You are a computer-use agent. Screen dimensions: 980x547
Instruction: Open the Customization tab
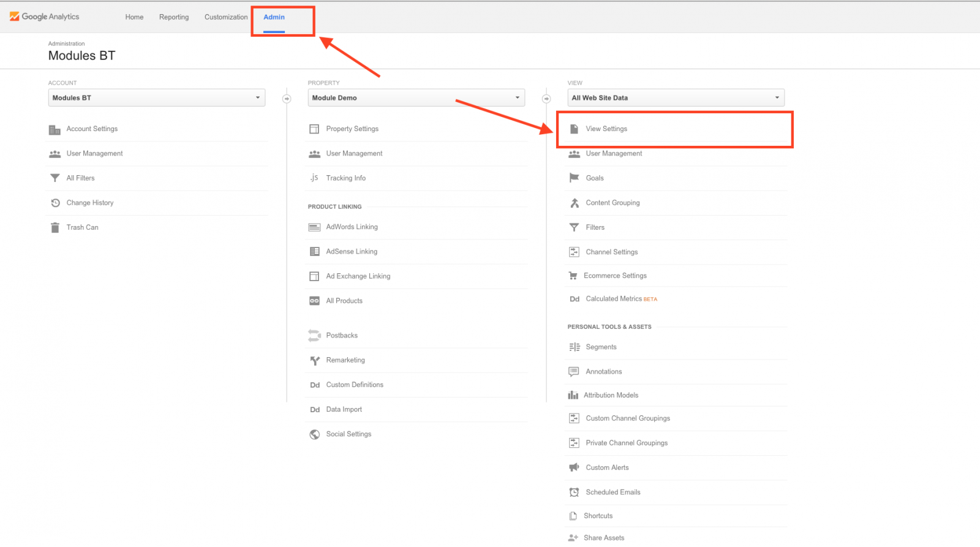(226, 17)
